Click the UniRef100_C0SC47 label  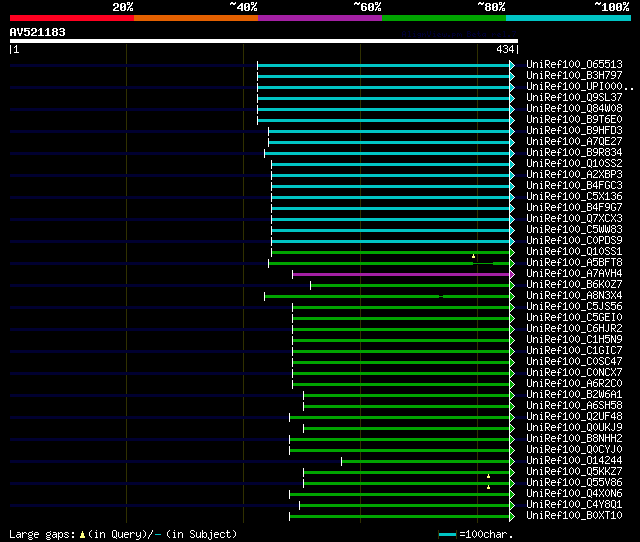coord(574,362)
